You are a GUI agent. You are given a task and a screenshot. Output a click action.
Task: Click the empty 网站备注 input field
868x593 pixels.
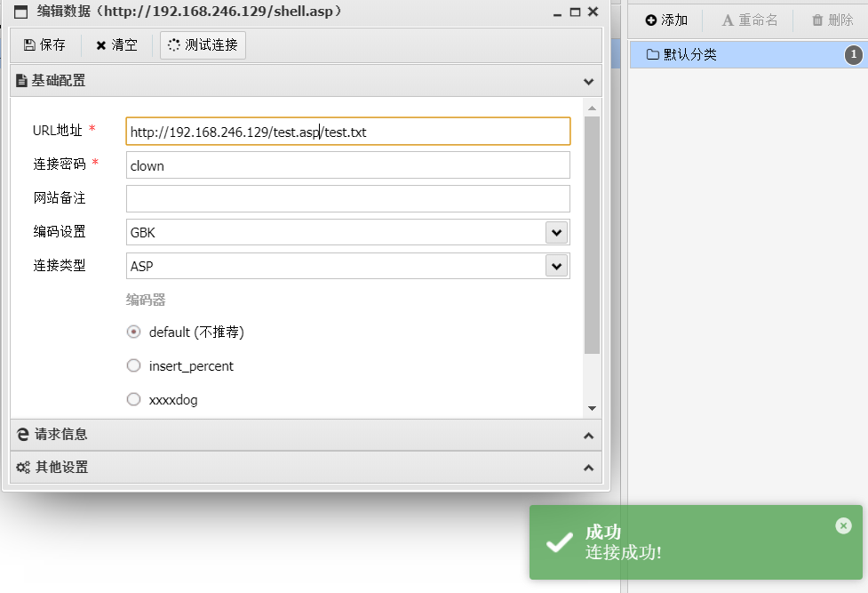(x=347, y=198)
